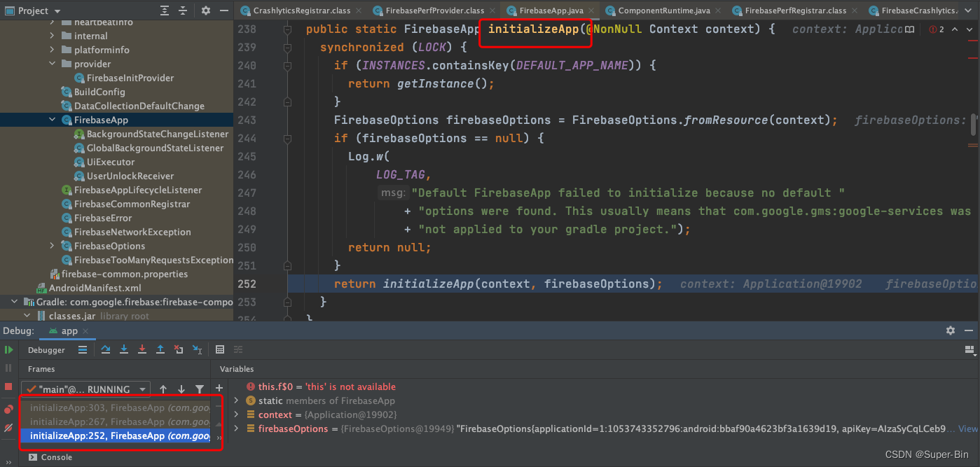This screenshot has height=467, width=980.
Task: Step into the method
Action: (x=124, y=349)
